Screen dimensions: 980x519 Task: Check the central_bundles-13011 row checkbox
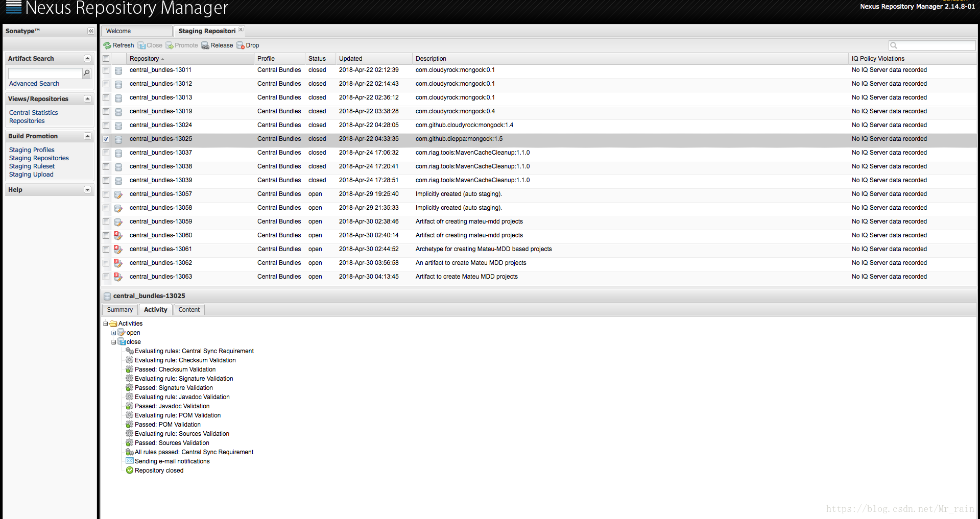[106, 70]
